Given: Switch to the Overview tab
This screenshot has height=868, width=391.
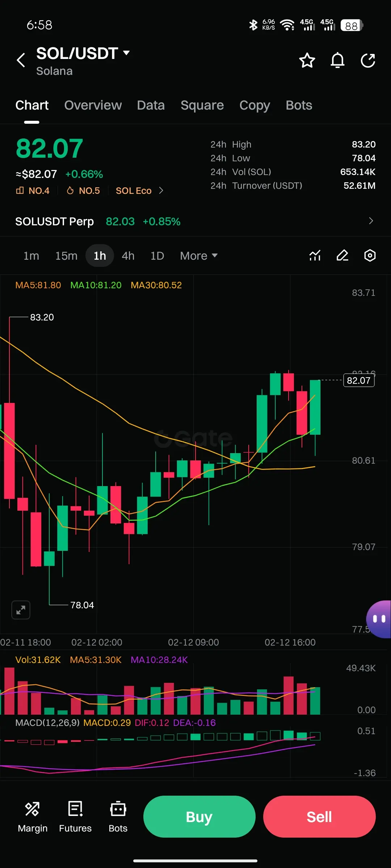Looking at the screenshot, I should [x=93, y=105].
